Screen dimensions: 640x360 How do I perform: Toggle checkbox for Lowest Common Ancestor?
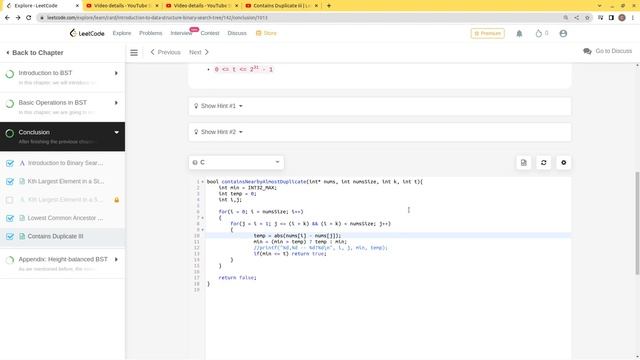pos(10,218)
